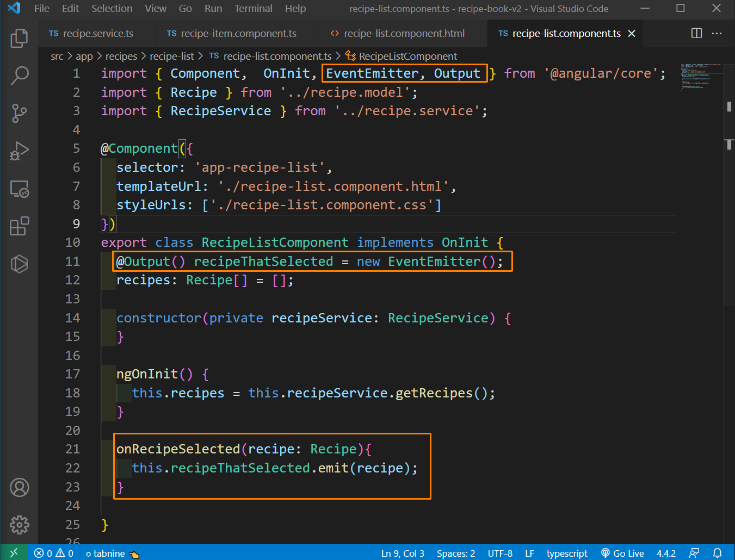This screenshot has width=735, height=560.
Task: Click the Ln 9, Col 3 indicator
Action: [x=403, y=553]
